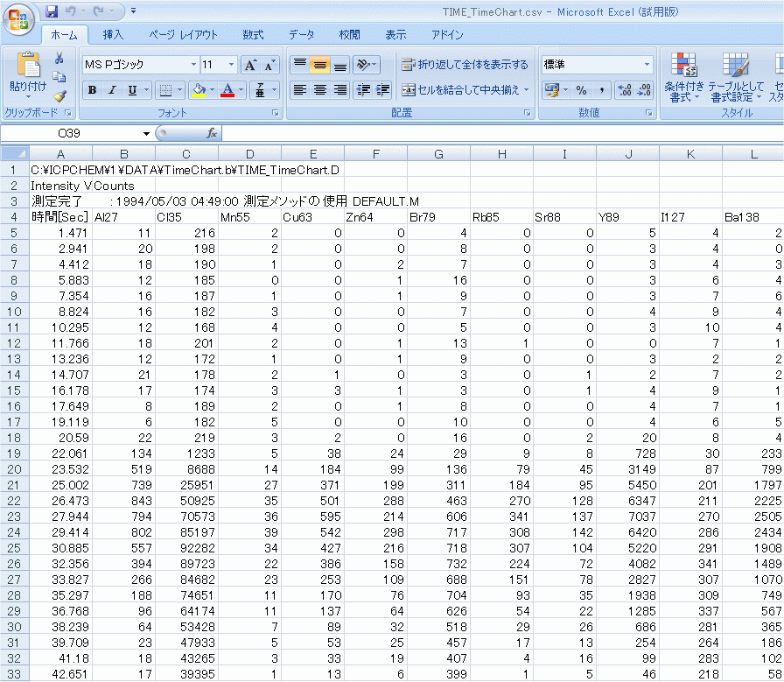The image size is (784, 682).
Task: Open the Add-ins (アドイン) tab
Action: (447, 34)
